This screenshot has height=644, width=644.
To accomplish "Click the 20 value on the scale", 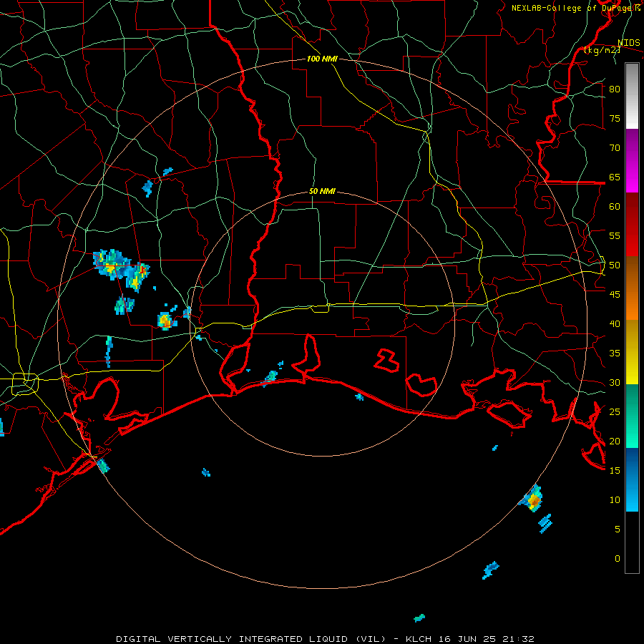I will [615, 441].
